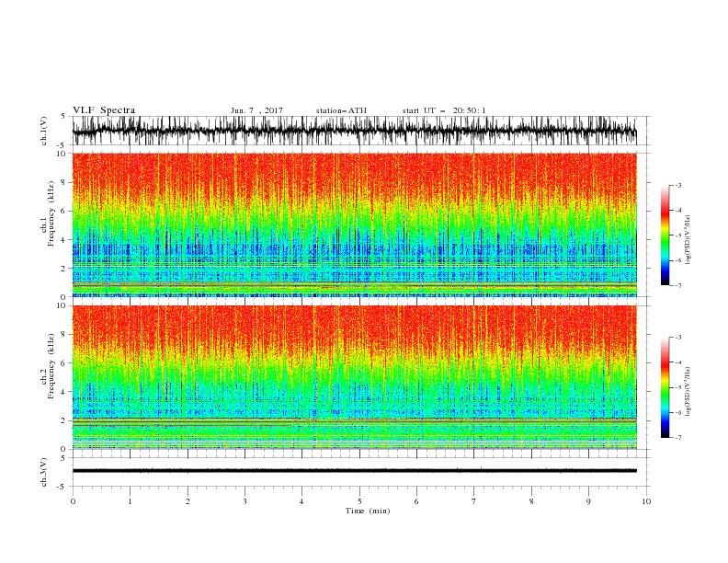
Task: Click the ch.2 PSD color scale bar
Action: [665, 387]
